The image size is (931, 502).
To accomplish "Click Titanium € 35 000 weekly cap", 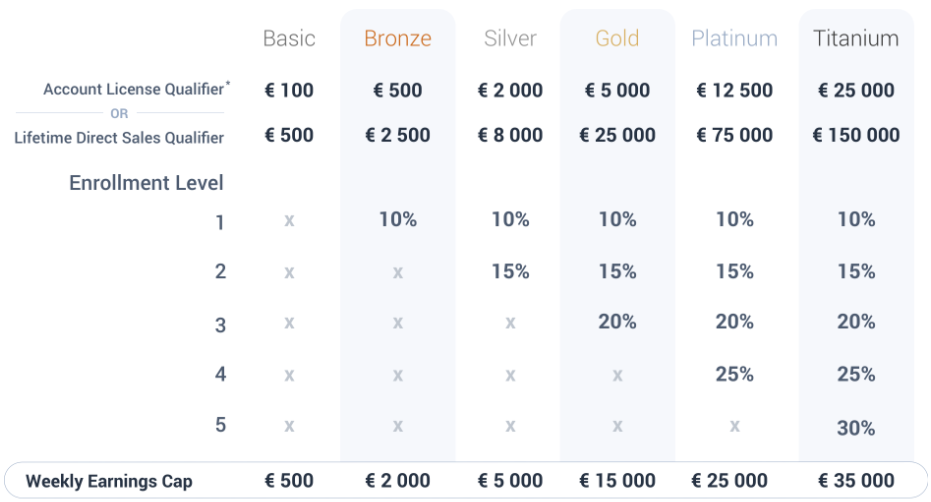I will (856, 481).
